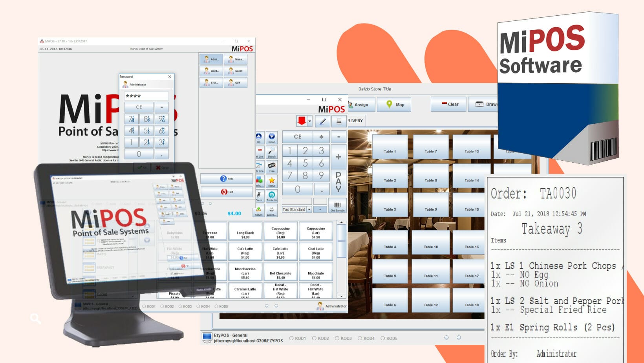Click the password entry field
The width and height of the screenshot is (644, 363).
(146, 96)
